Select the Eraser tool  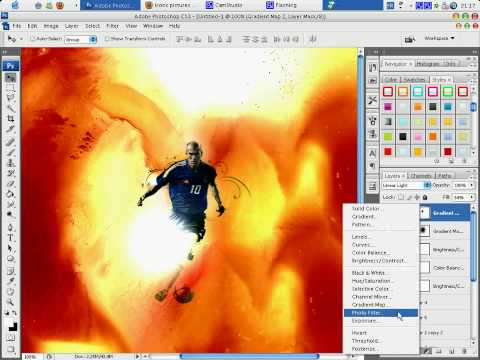click(11, 184)
